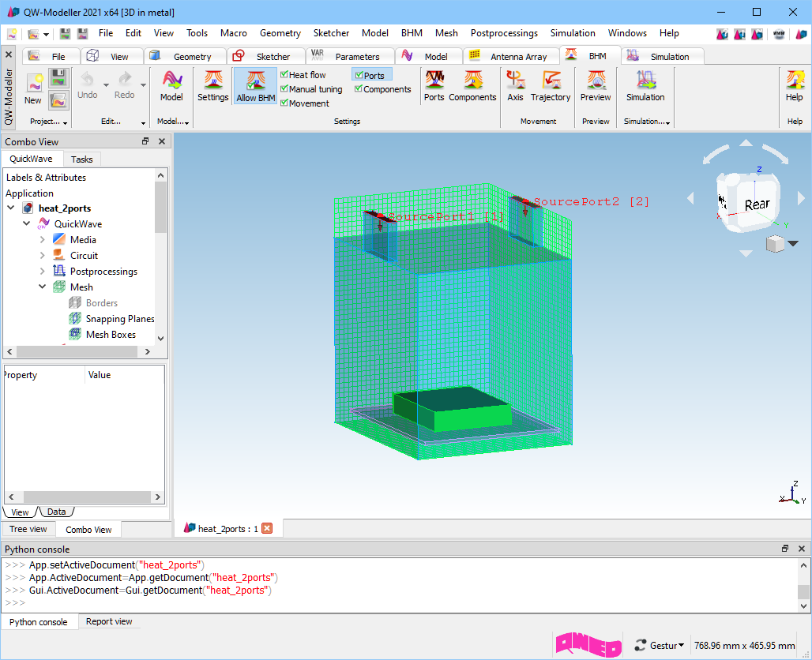Rotate view using navigation cube down arrow
Image resolution: width=812 pixels, height=660 pixels.
[x=746, y=253]
